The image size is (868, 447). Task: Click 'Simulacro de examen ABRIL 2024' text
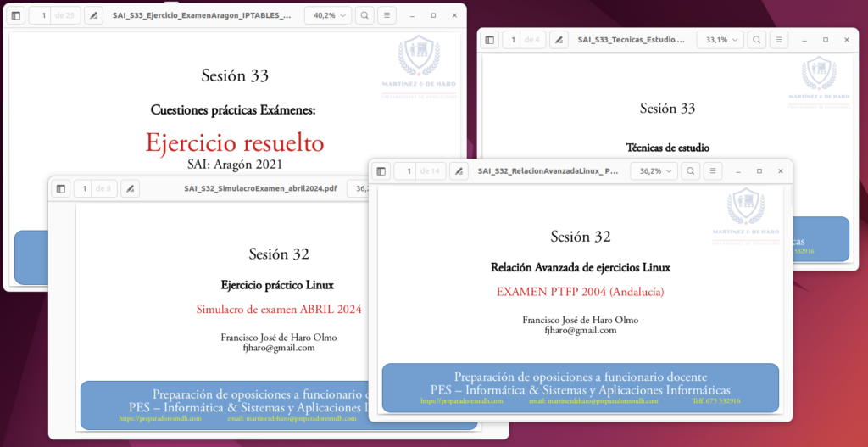(278, 310)
